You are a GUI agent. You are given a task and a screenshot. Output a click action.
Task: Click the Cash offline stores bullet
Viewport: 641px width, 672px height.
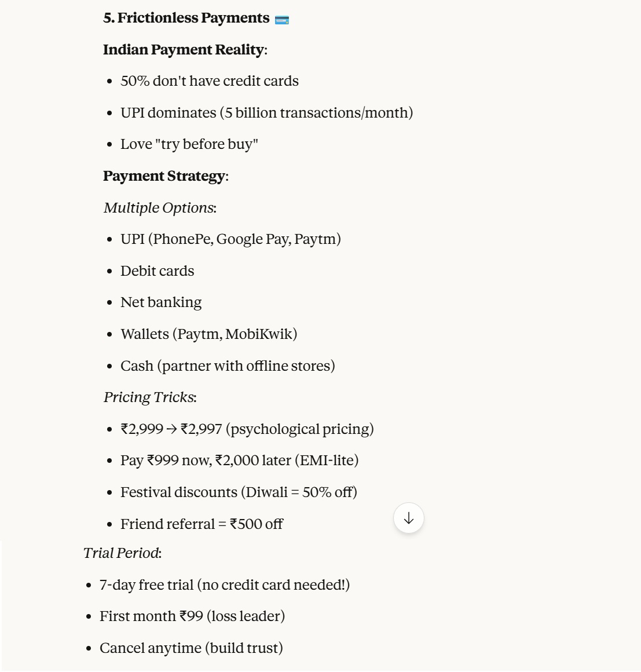[x=228, y=366]
